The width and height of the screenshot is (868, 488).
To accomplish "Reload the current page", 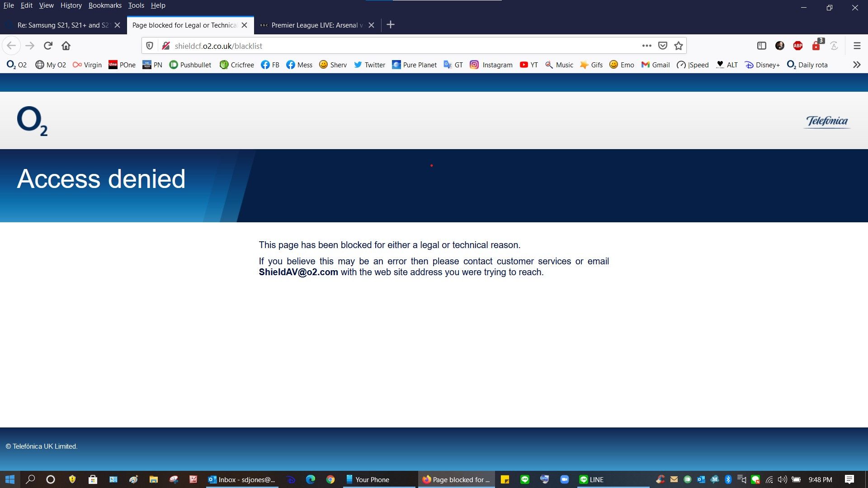I will click(48, 46).
